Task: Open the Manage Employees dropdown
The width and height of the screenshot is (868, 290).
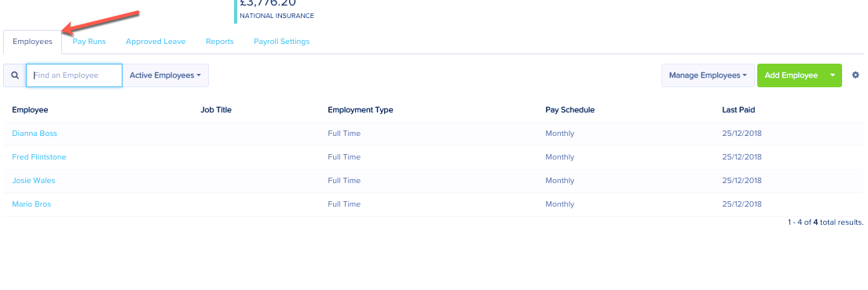Action: coord(708,75)
